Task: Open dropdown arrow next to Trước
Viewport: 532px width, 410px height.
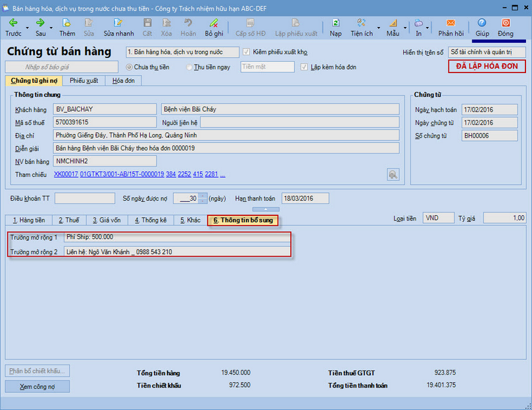Action: tap(28, 28)
